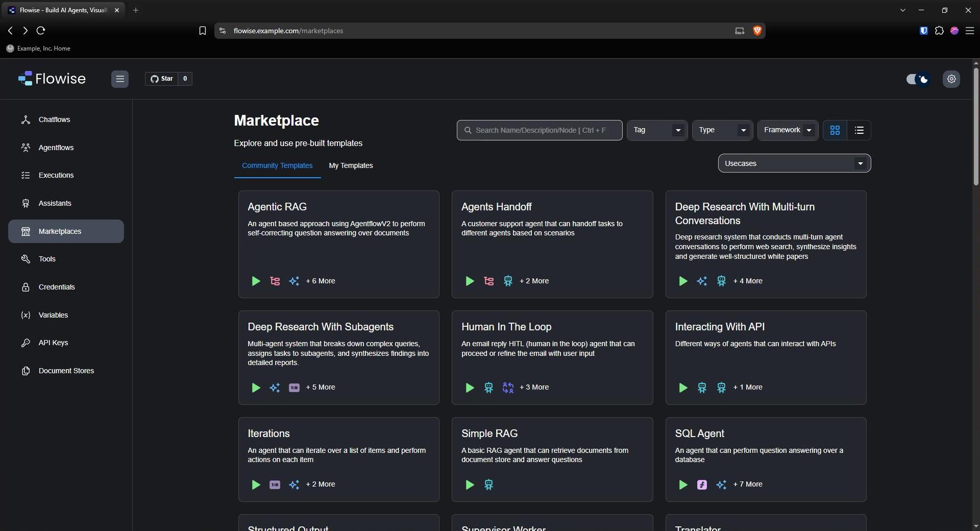Select Community Templates tab

(x=277, y=165)
